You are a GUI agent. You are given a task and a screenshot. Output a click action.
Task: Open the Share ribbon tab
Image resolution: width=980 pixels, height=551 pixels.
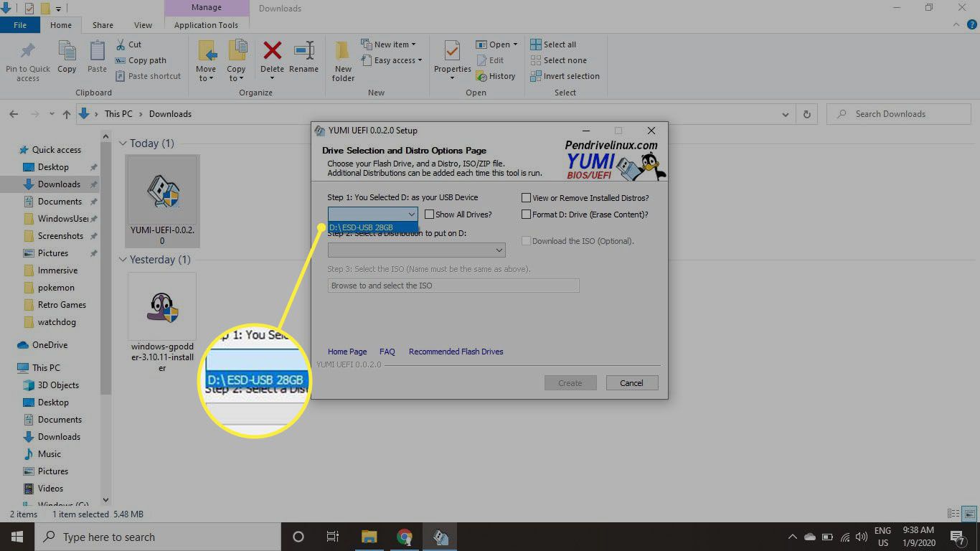pos(103,25)
